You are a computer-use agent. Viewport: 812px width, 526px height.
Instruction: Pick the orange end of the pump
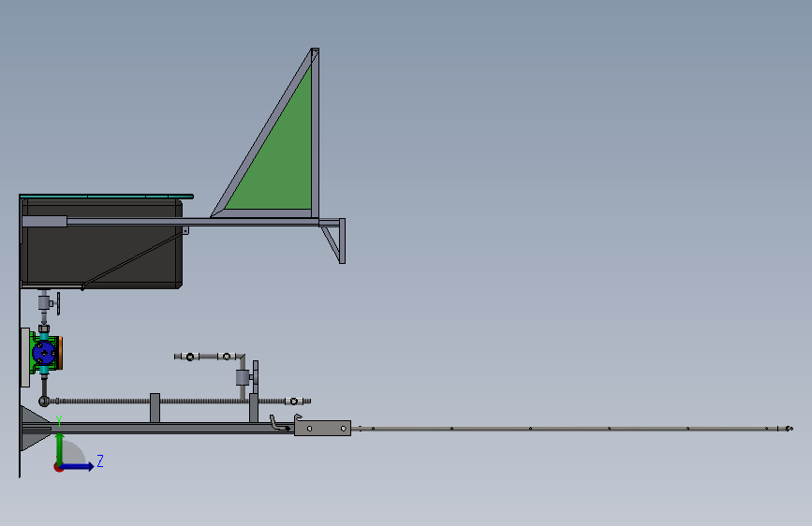point(60,353)
